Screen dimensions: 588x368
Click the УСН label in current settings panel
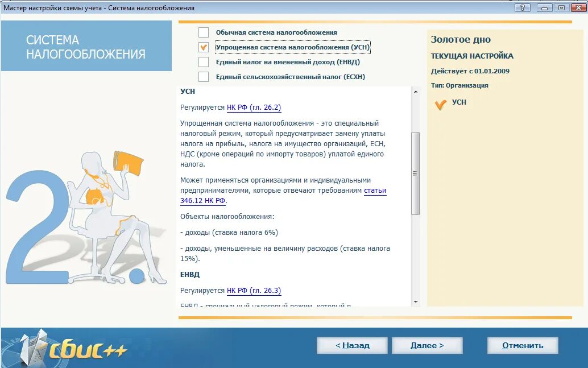tap(459, 102)
